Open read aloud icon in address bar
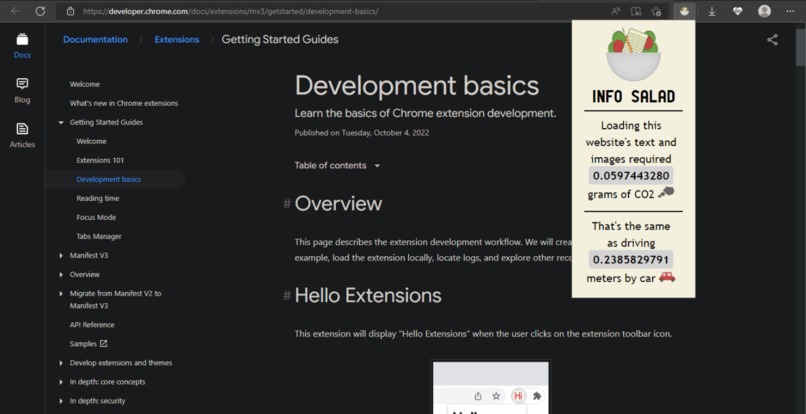Screen dimensions: 806x414 616,11
